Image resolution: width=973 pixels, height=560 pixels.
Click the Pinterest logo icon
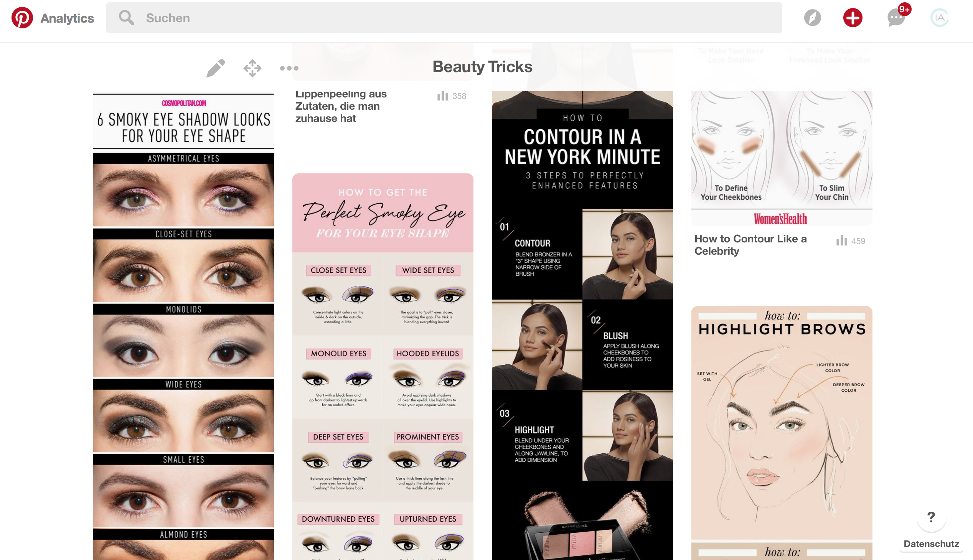click(x=22, y=18)
